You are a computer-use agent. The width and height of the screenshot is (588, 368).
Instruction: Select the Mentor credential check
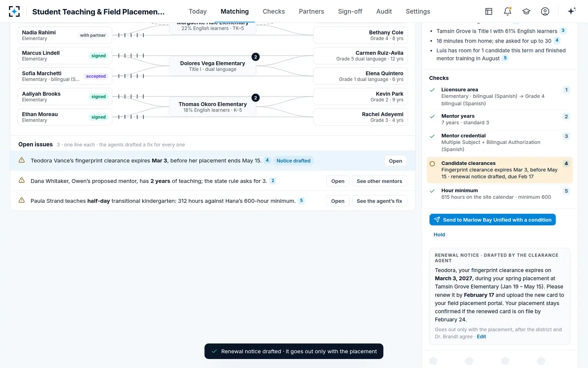[x=500, y=142]
